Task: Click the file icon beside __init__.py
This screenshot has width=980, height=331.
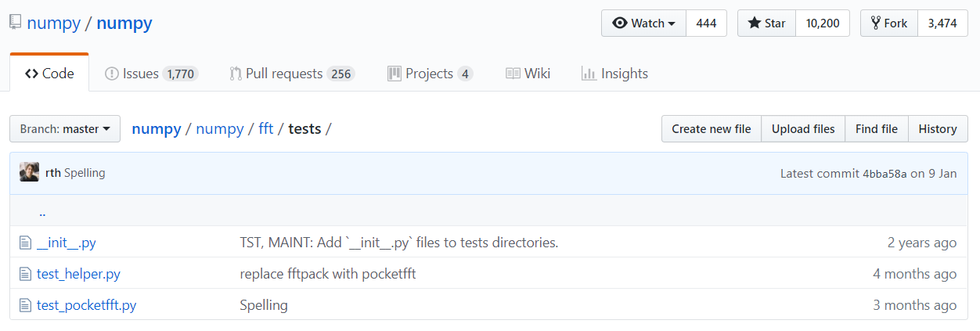Action: point(25,243)
